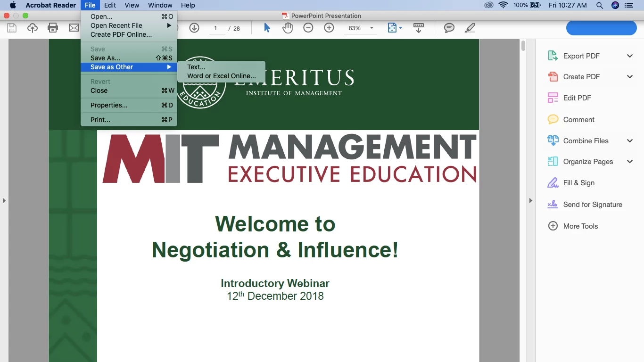Screen dimensions: 644x362
Task: Zoom out with the minus icon
Action: click(308, 28)
